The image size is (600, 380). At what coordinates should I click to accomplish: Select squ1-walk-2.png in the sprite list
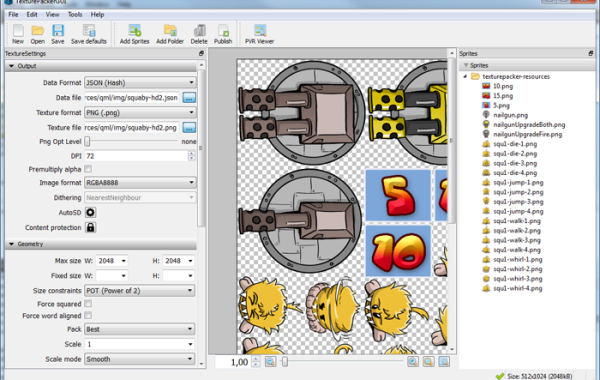click(517, 230)
